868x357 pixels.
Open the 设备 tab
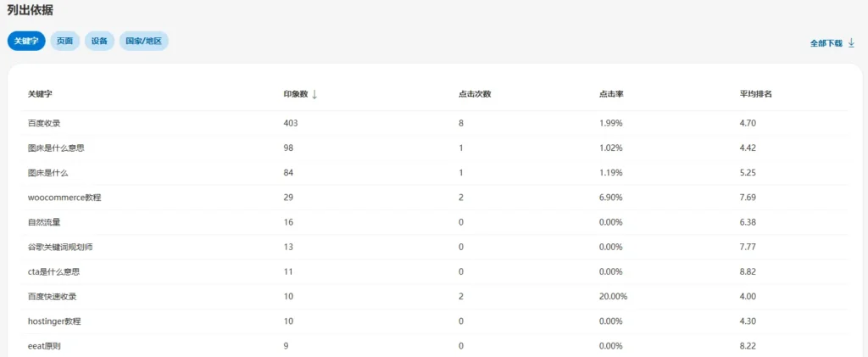[x=100, y=42]
